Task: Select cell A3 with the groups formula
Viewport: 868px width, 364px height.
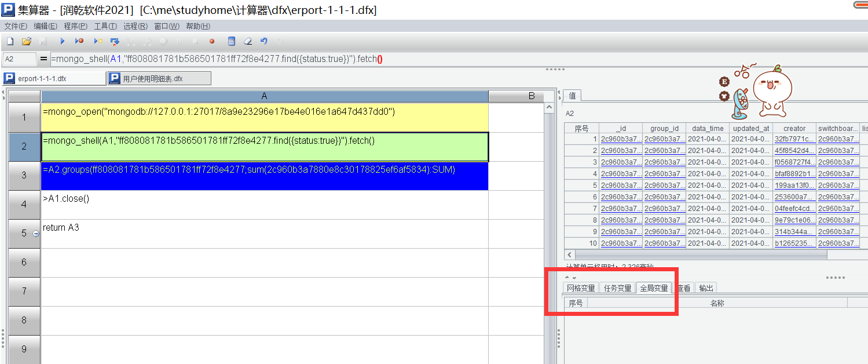Action: coord(264,176)
